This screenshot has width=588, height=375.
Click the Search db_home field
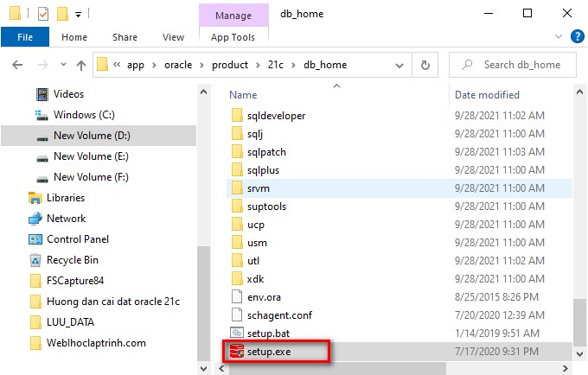(x=513, y=65)
